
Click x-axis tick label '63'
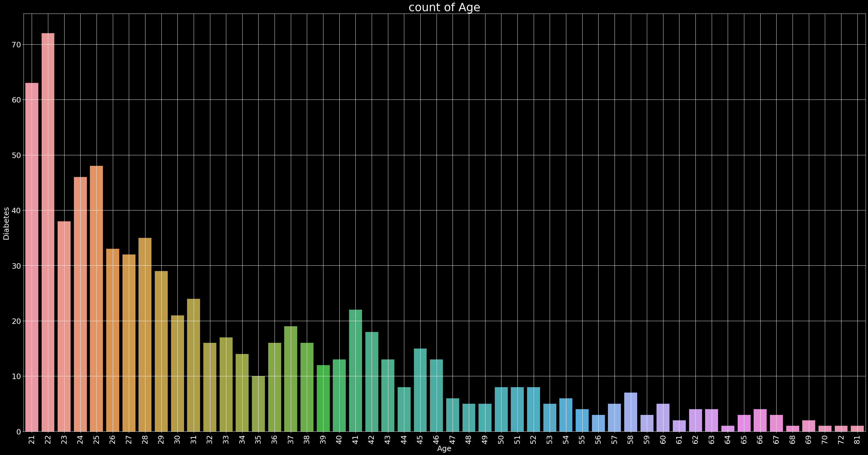coord(711,439)
